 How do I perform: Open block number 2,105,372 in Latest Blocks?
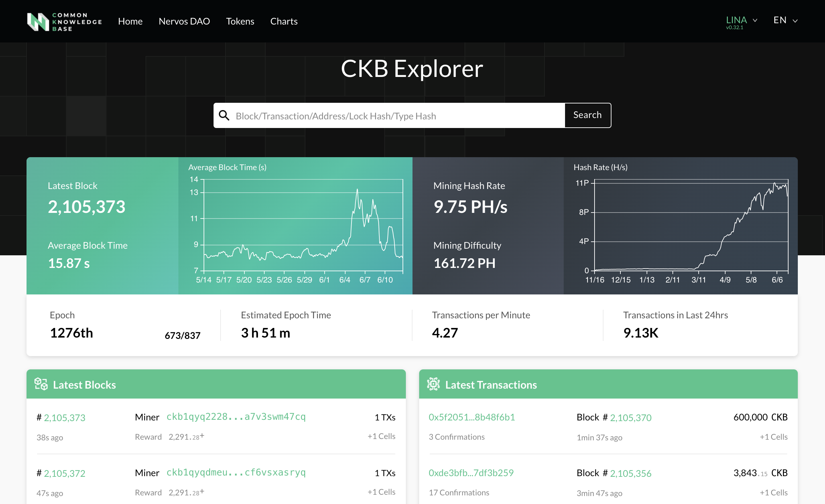(x=65, y=473)
